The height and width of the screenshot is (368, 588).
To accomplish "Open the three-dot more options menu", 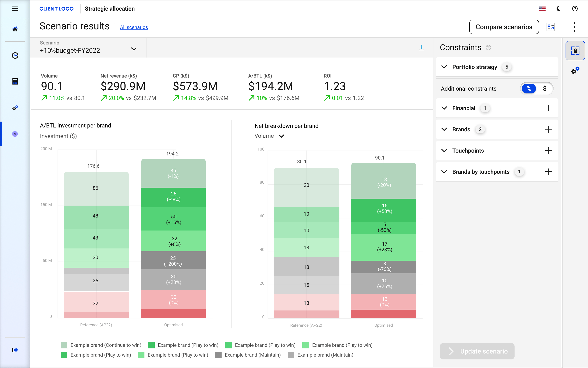I will click(x=574, y=27).
